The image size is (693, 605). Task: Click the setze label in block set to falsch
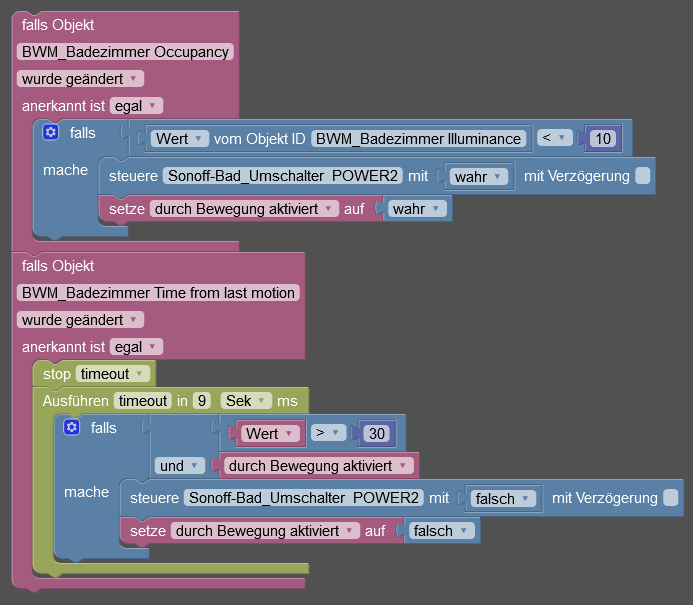point(148,531)
